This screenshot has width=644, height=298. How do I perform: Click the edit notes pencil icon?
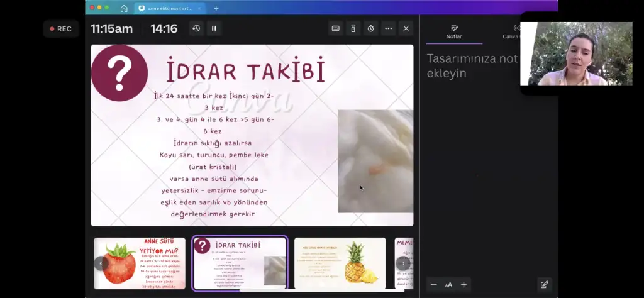(x=544, y=285)
